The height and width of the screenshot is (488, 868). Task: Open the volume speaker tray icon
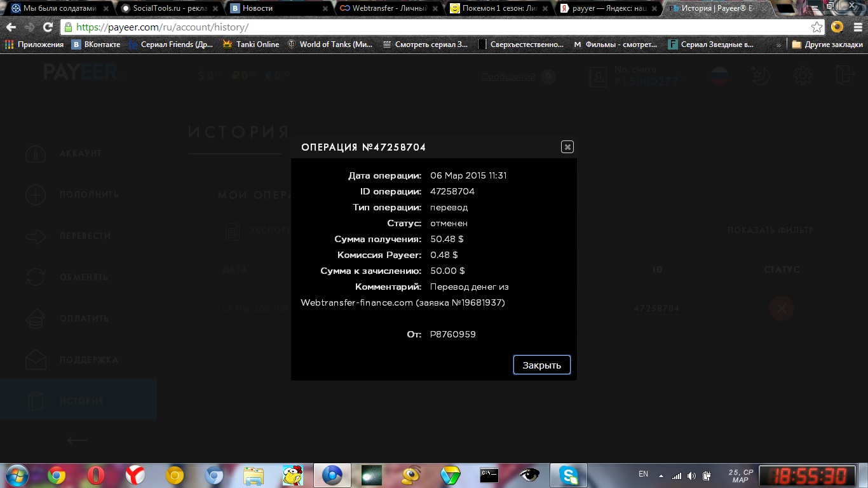coord(691,476)
